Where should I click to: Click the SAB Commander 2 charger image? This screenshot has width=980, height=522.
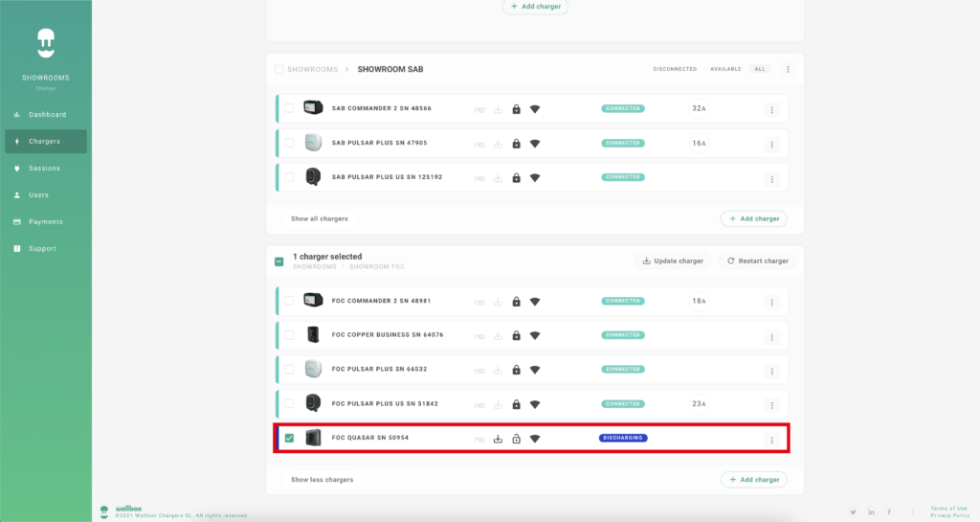click(x=313, y=107)
